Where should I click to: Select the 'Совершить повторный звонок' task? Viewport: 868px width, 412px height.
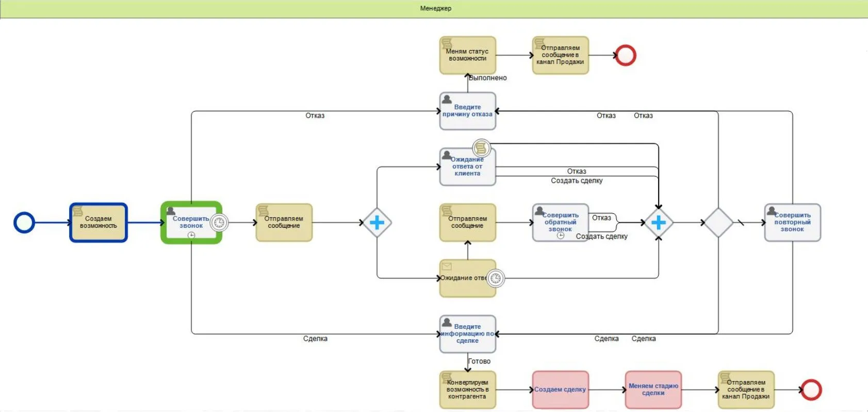pos(792,223)
